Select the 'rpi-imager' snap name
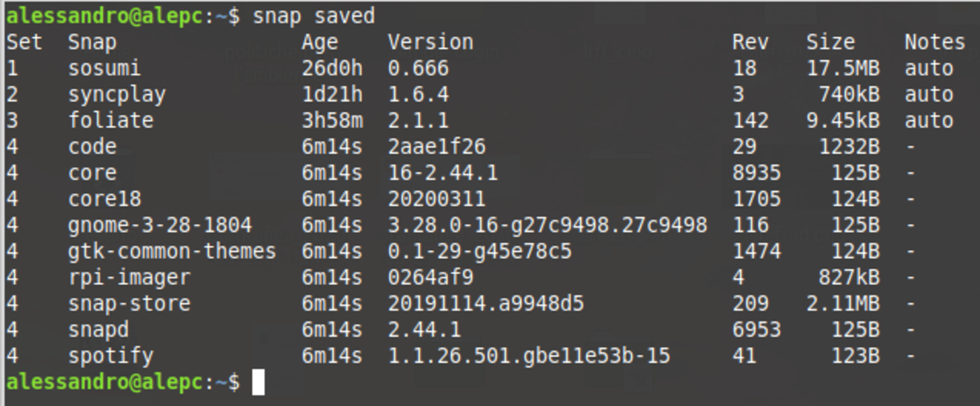 click(129, 277)
